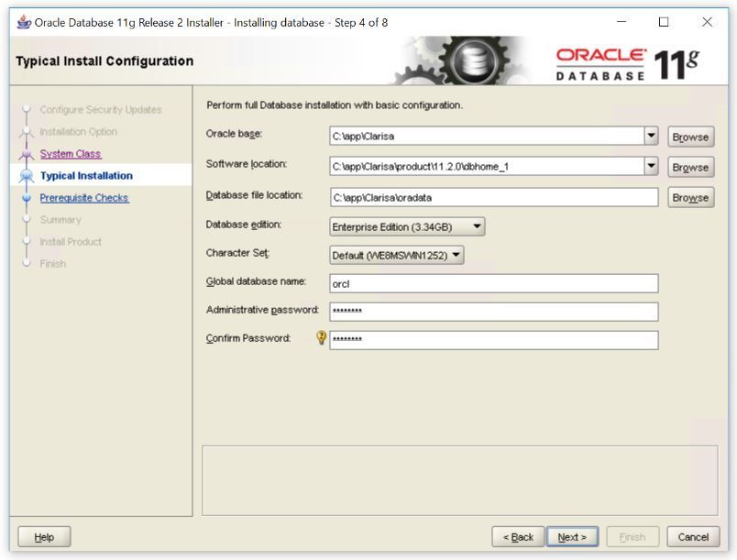The width and height of the screenshot is (737, 560).
Task: Maximize the installer window
Action: [664, 22]
